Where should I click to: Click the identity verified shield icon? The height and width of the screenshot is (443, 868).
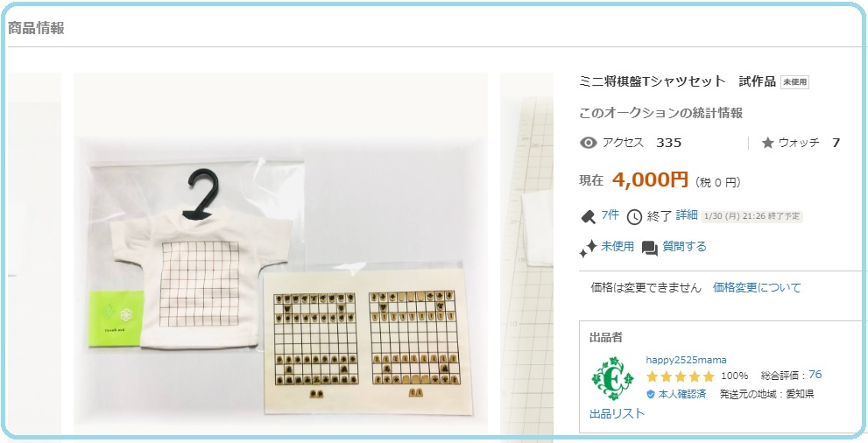(x=651, y=394)
